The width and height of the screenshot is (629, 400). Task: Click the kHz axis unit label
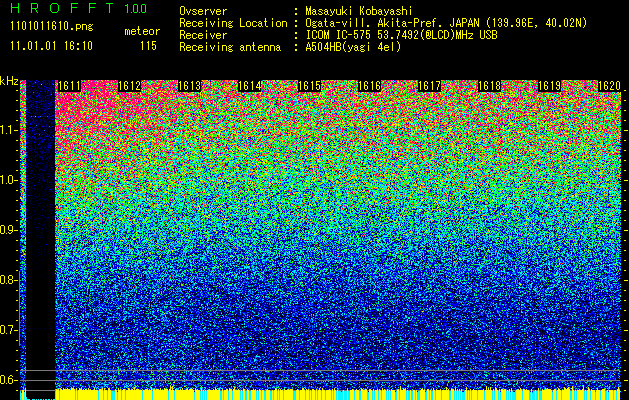coord(9,81)
